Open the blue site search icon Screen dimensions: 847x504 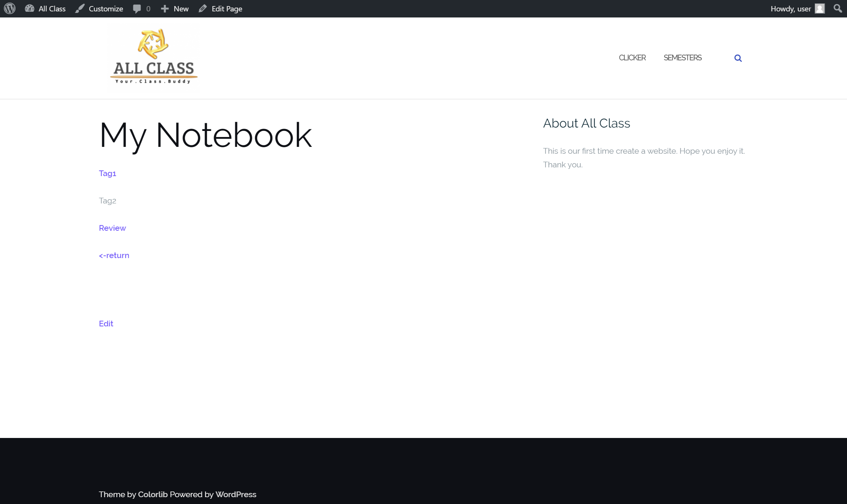[x=738, y=58]
